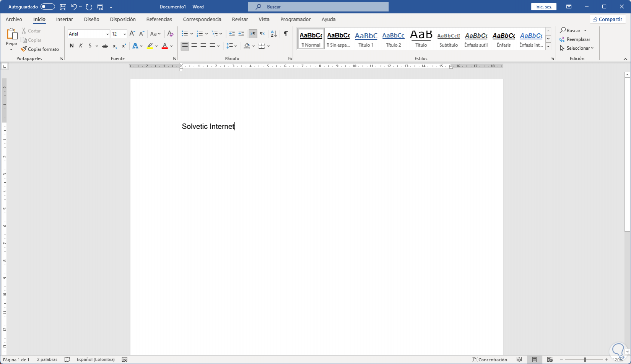Click Reemplazar in the Edición group
This screenshot has width=631, height=364.
575,39
